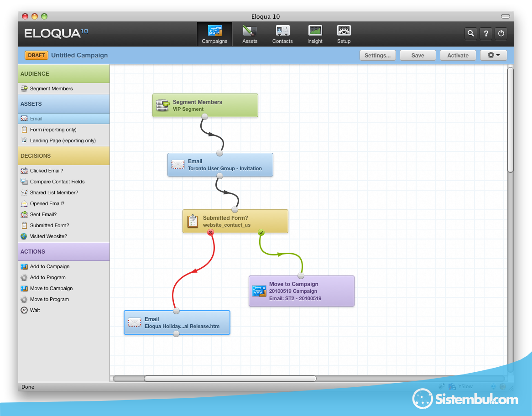The height and width of the screenshot is (416, 532).
Task: Select Add to Campaign action
Action: pos(64,266)
